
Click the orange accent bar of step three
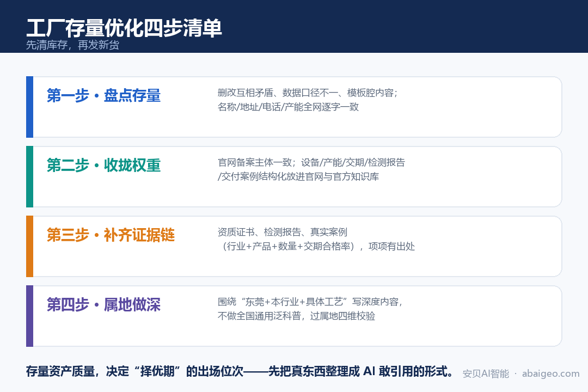[29, 246]
